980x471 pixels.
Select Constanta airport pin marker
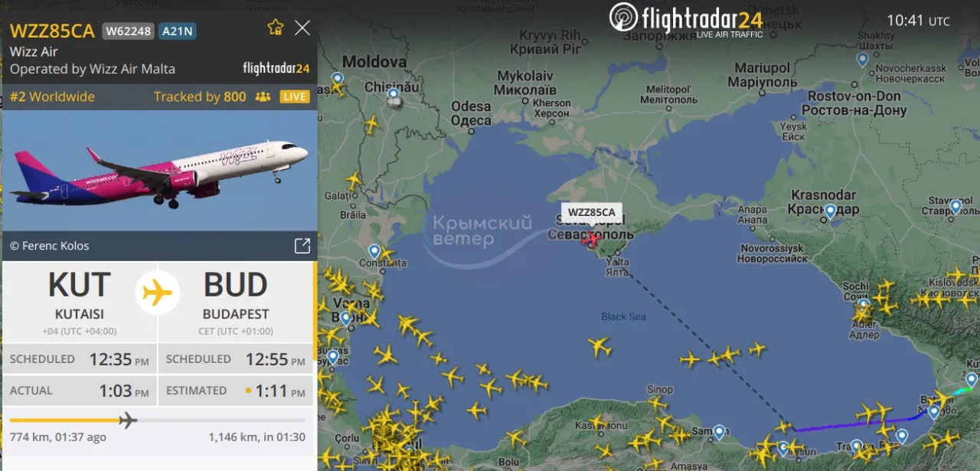pyautogui.click(x=374, y=251)
